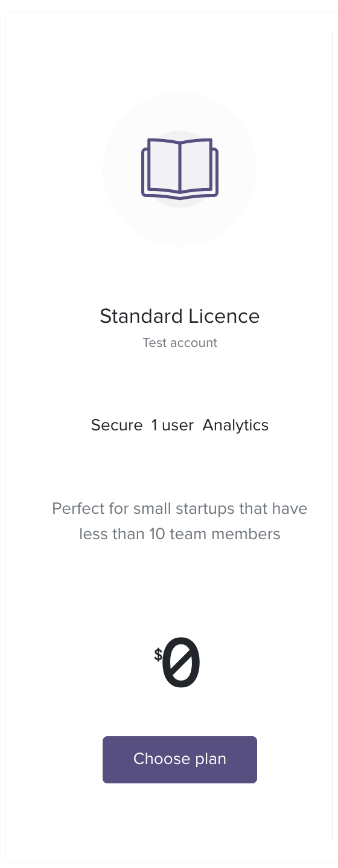
Task: Click the Test account subtitle
Action: click(180, 343)
